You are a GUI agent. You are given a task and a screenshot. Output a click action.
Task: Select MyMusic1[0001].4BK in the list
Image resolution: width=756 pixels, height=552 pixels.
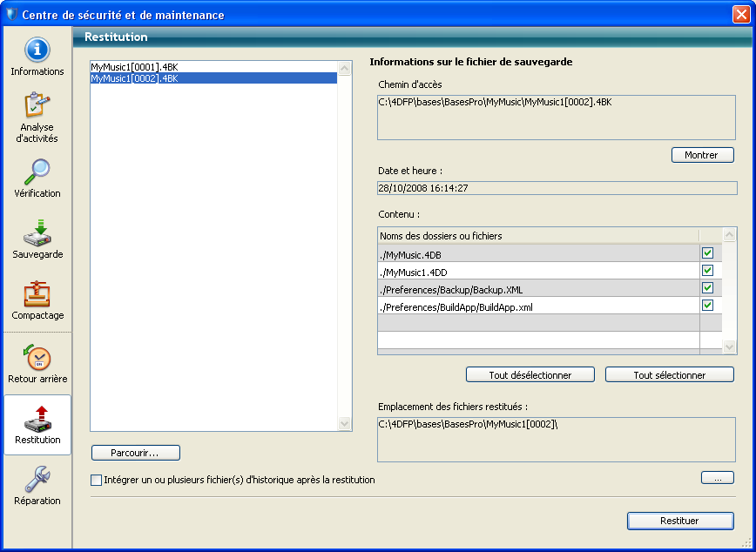click(x=134, y=67)
